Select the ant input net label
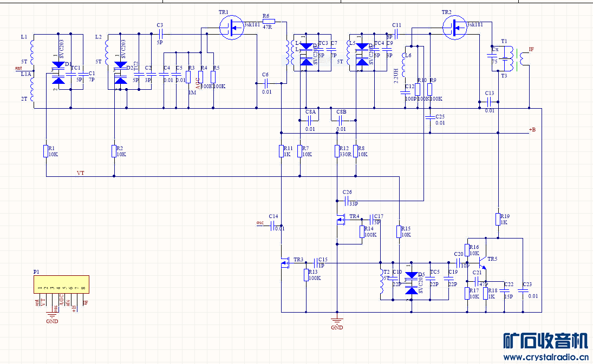The height and width of the screenshot is (364, 593). pyautogui.click(x=18, y=68)
